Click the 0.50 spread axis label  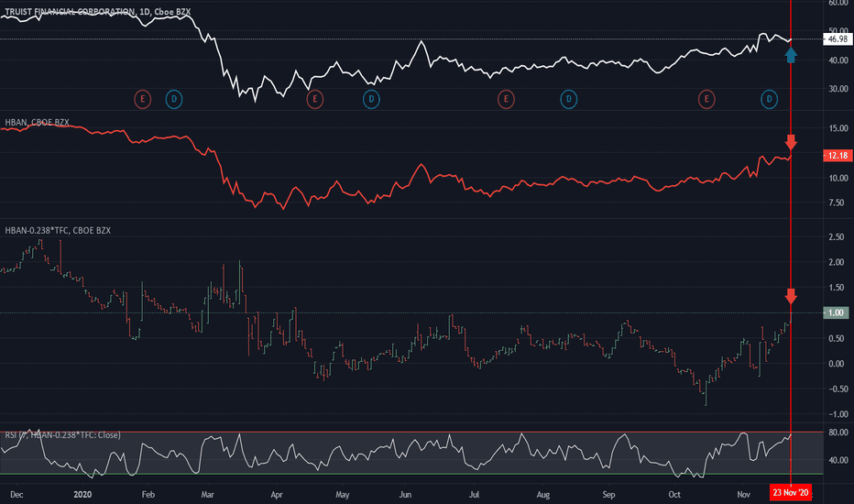click(836, 338)
